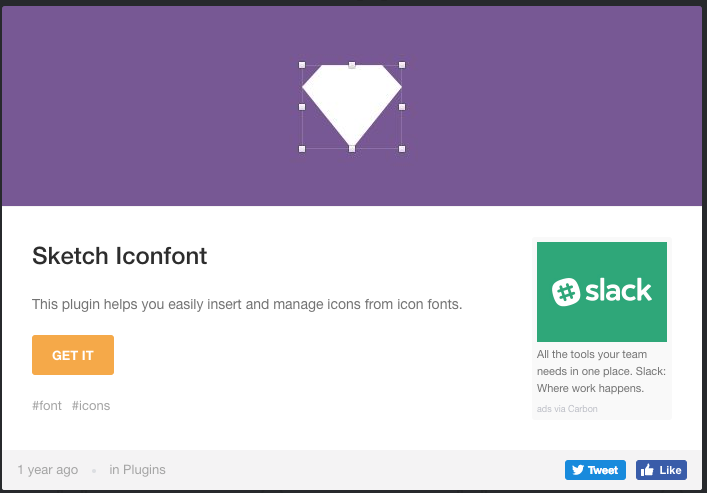Click the plugin description sentence
Image resolution: width=707 pixels, height=493 pixels.
click(x=247, y=304)
